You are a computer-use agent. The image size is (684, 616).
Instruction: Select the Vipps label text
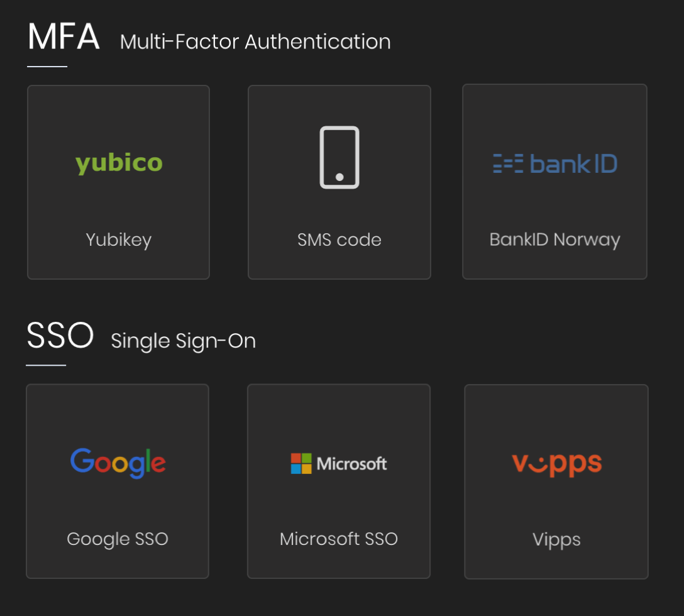tap(556, 539)
